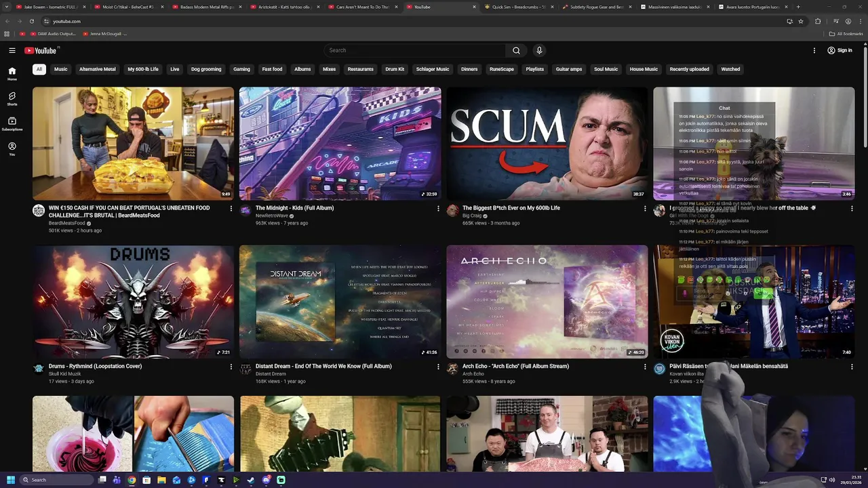This screenshot has width=868, height=488.
Task: Open Steam from the taskbar
Action: 251,480
